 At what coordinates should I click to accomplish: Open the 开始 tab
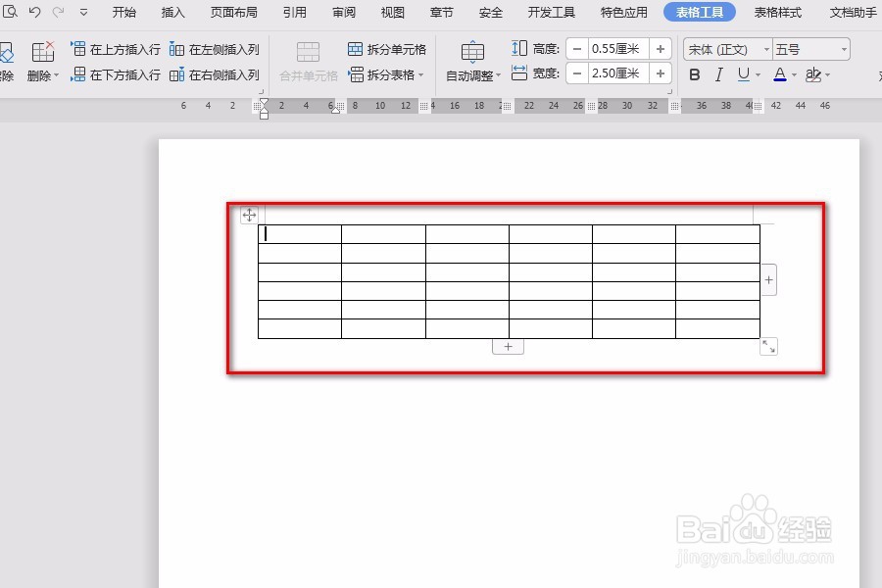(123, 13)
